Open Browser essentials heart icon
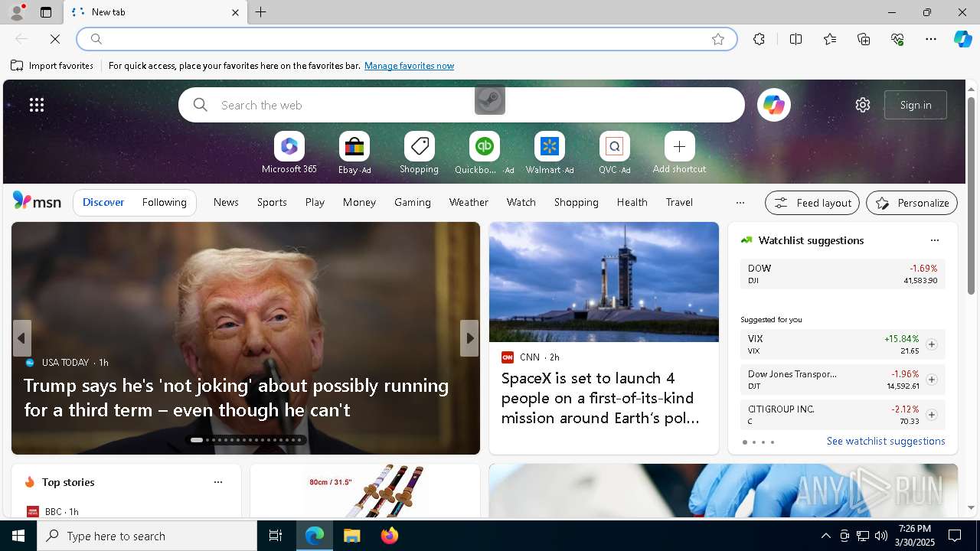 pos(897,39)
